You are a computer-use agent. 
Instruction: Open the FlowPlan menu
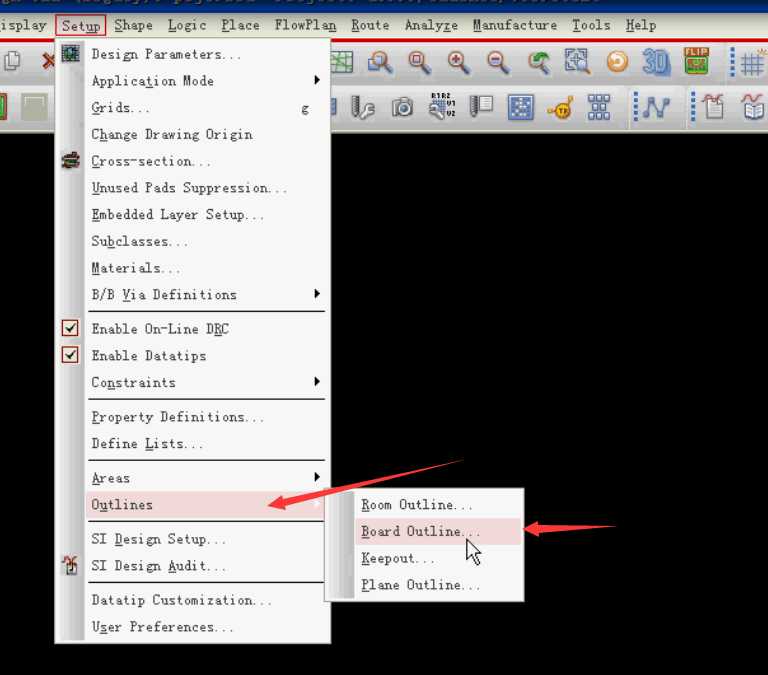(x=305, y=25)
